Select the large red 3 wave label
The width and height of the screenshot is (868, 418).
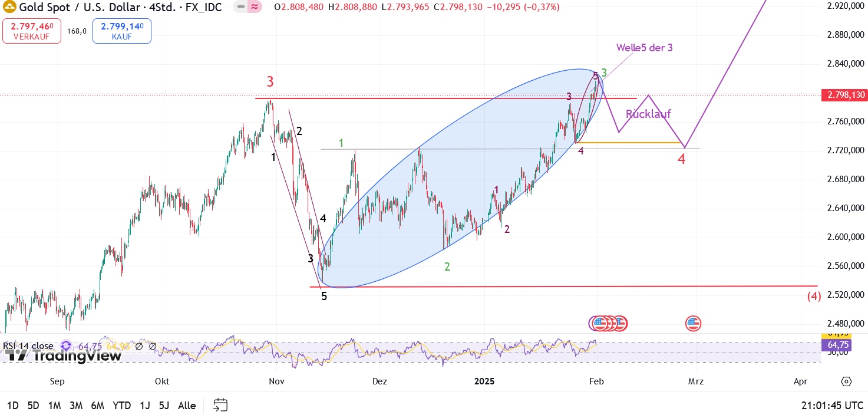270,81
